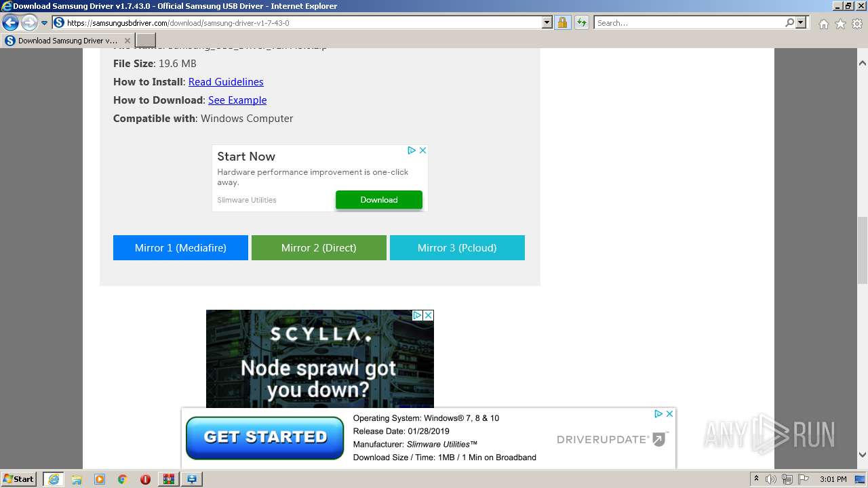The image size is (868, 488).
Task: Open the WinRAR taskbar icon
Action: [x=168, y=479]
